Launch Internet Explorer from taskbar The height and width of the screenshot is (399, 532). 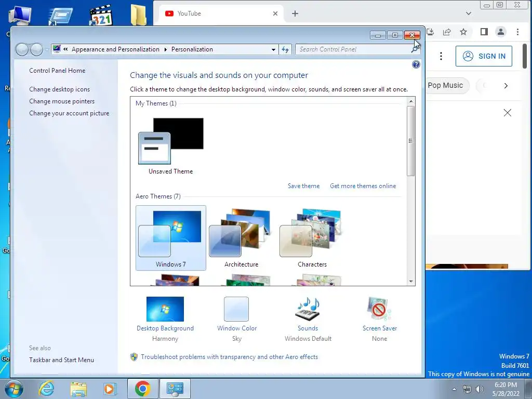click(46, 389)
